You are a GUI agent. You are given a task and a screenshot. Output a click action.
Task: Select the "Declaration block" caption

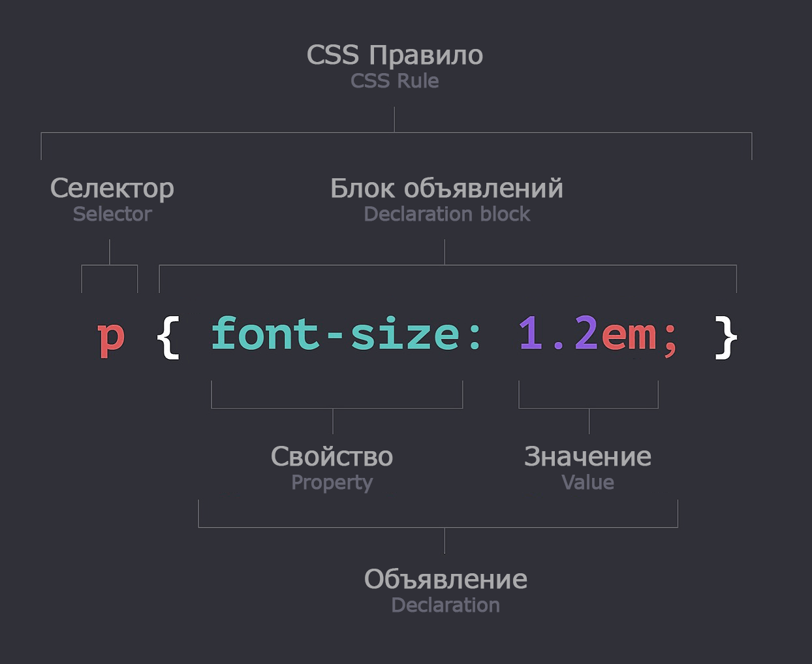pyautogui.click(x=446, y=213)
